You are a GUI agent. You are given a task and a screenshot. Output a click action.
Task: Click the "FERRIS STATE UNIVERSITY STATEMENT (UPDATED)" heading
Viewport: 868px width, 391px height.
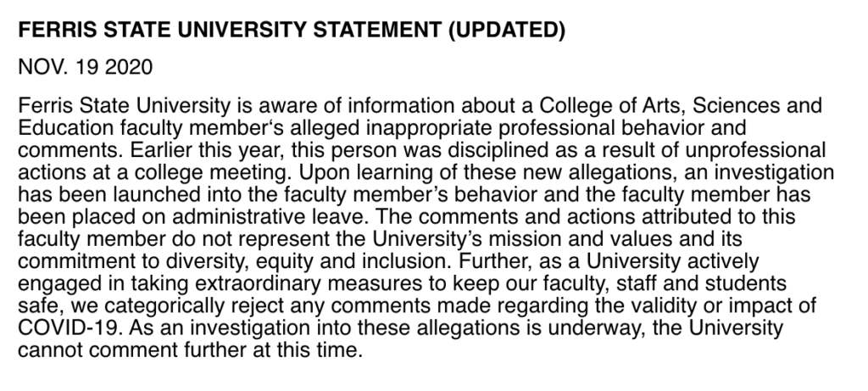click(x=290, y=31)
